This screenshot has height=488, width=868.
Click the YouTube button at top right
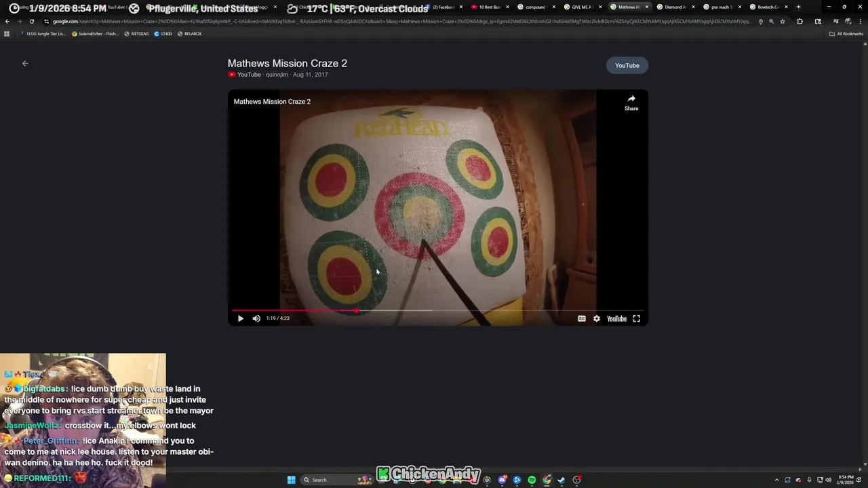tap(627, 66)
